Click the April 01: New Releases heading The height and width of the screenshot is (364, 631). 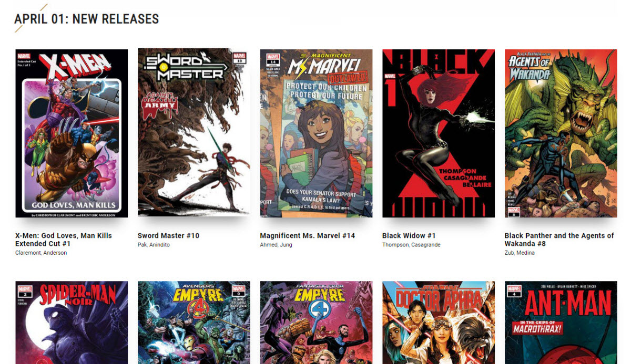[x=87, y=19]
